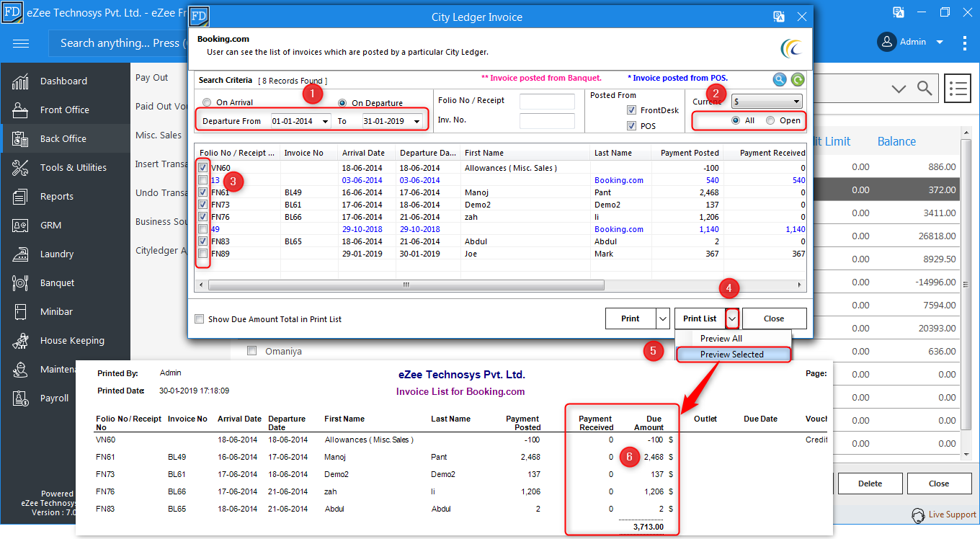Image resolution: width=980 pixels, height=539 pixels.
Task: Click the main window vertical scrollbar down arrow
Action: (x=967, y=455)
